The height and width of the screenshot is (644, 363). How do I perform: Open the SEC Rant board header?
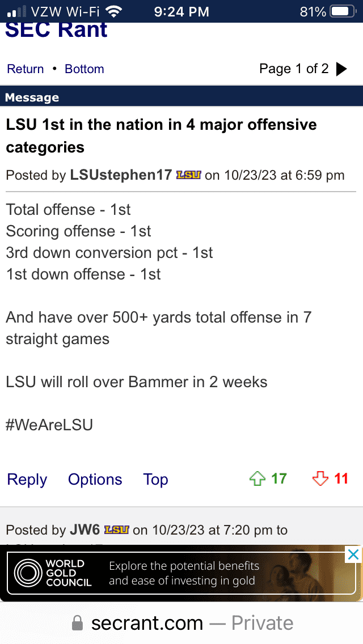[x=56, y=29]
